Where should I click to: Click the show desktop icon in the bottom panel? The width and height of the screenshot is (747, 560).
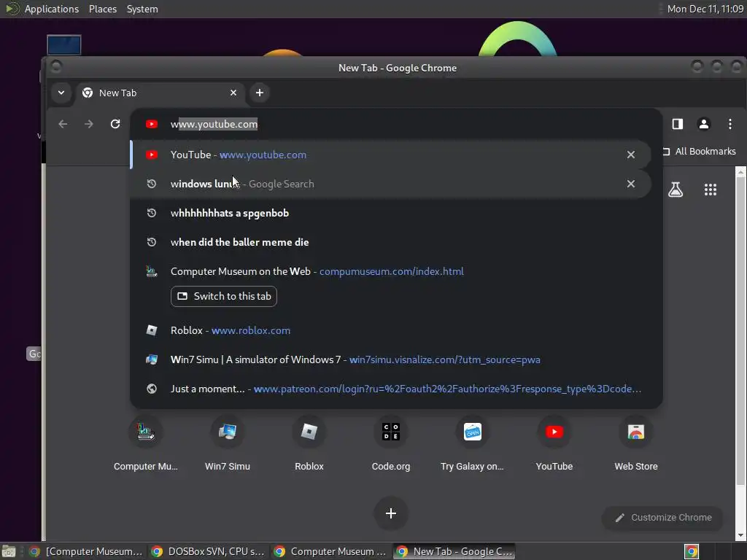click(x=9, y=551)
